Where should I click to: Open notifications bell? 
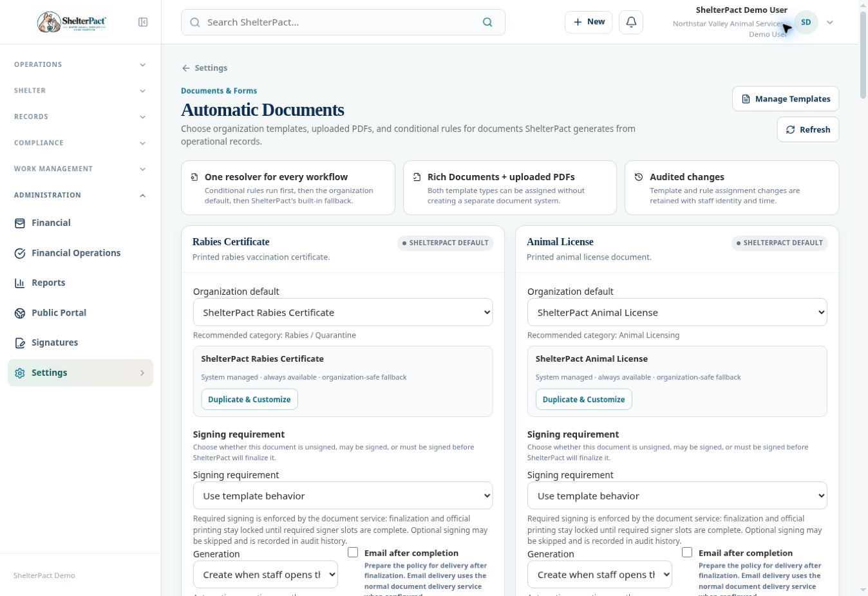pyautogui.click(x=631, y=22)
